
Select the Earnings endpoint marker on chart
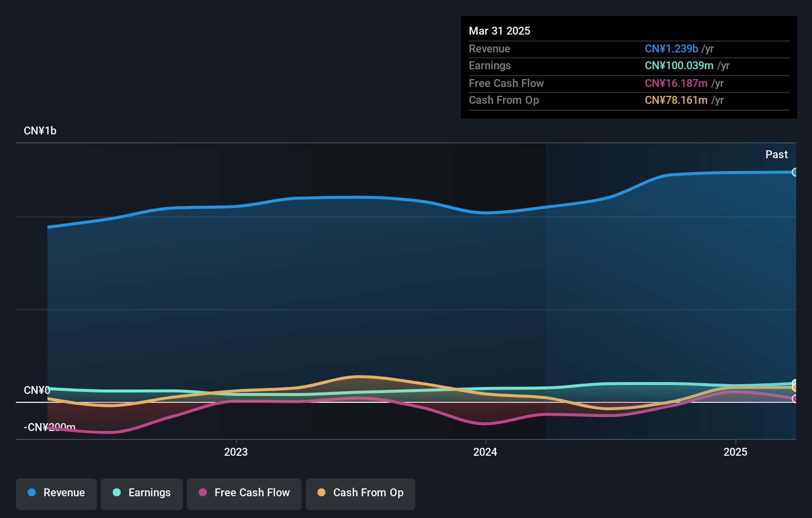pos(795,383)
